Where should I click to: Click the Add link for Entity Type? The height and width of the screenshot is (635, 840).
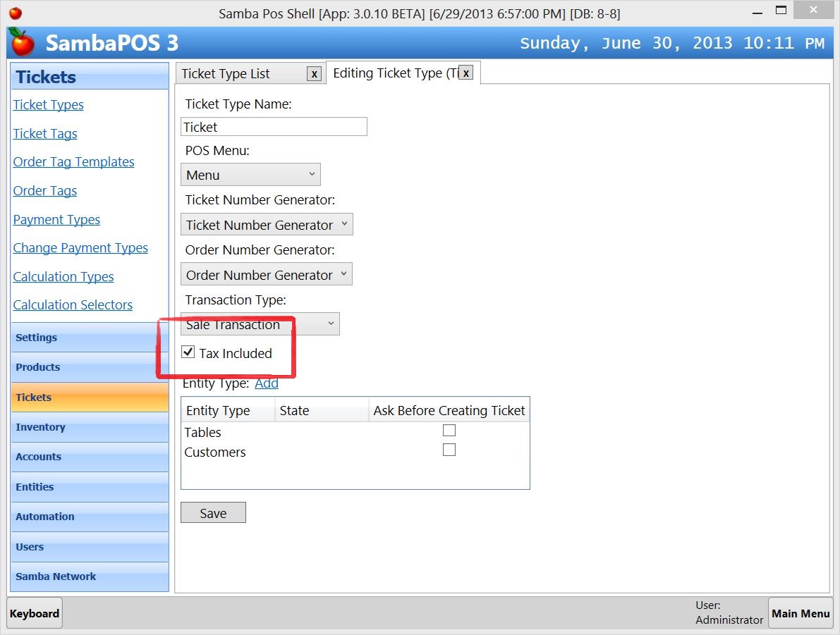coord(267,383)
